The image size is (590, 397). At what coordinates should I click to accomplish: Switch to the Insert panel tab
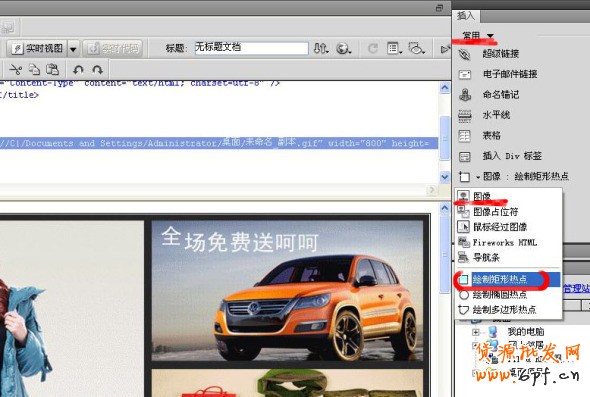pos(465,16)
